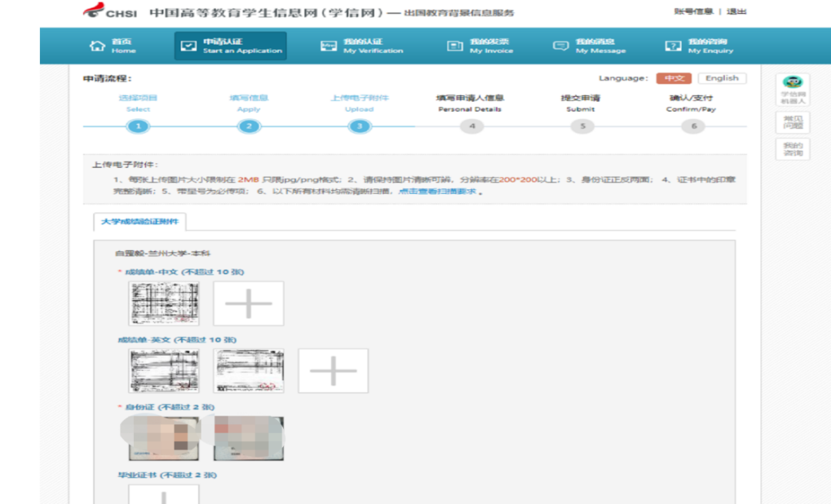
Task: Switch language to 中文
Action: coord(673,78)
